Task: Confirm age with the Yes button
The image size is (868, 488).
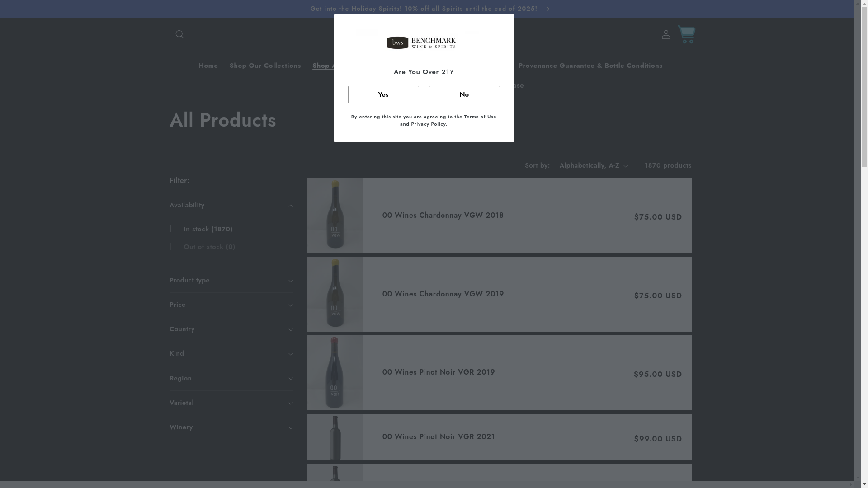Action: coord(383,95)
